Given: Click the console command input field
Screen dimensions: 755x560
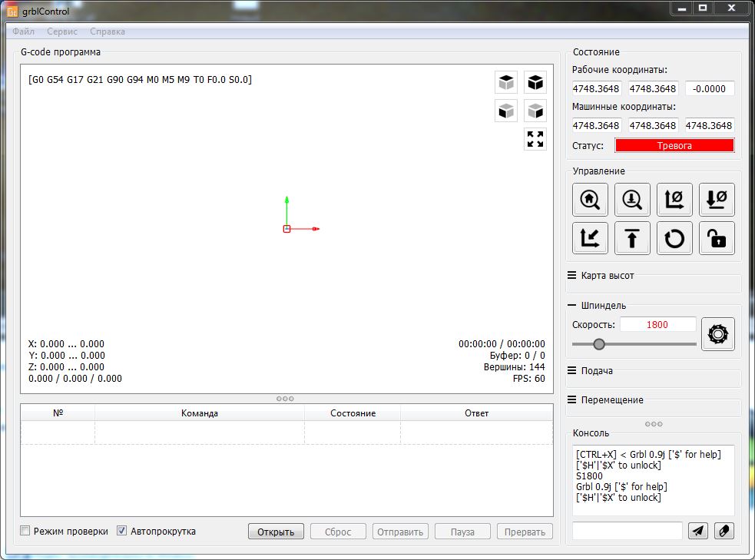Looking at the screenshot, I should click(628, 531).
